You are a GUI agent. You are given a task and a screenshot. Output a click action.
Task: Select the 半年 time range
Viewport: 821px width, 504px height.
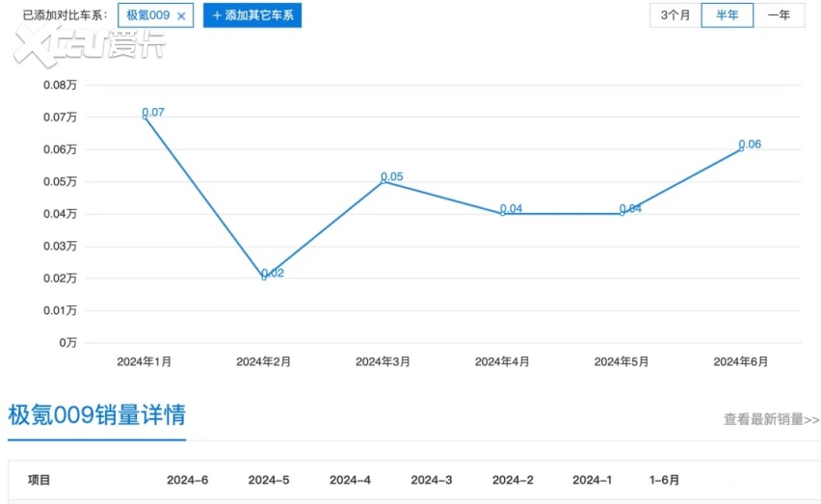(727, 15)
